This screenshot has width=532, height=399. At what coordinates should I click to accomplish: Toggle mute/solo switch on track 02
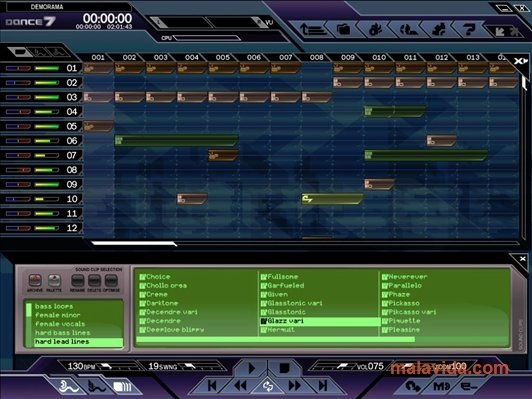point(18,83)
